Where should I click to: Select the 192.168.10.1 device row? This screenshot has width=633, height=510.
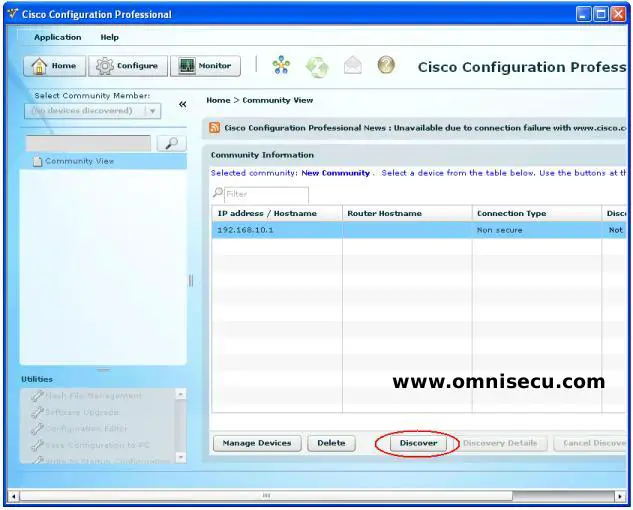(x=419, y=230)
